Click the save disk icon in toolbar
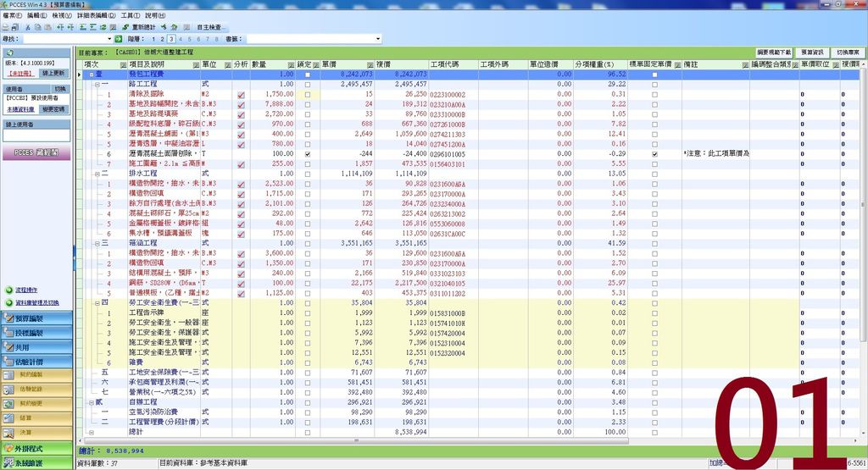This screenshot has height=470, width=868. (x=15, y=27)
